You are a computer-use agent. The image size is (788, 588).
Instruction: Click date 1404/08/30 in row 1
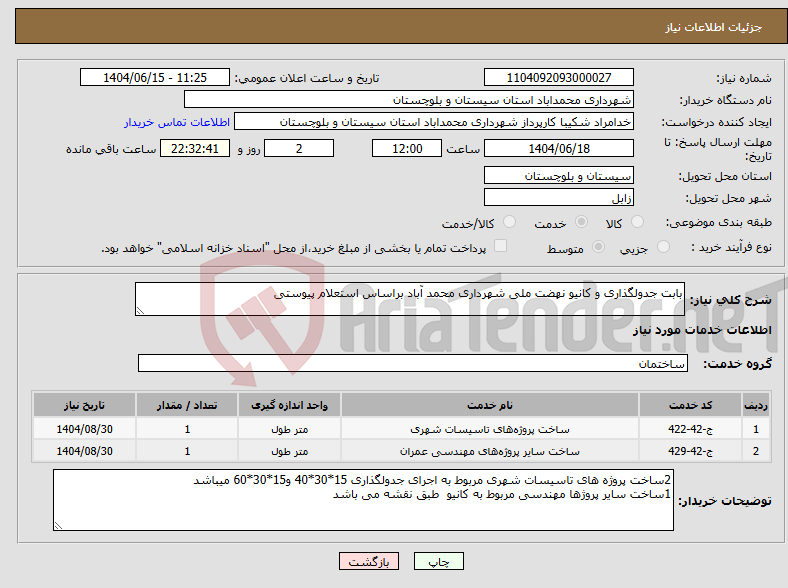click(x=84, y=429)
